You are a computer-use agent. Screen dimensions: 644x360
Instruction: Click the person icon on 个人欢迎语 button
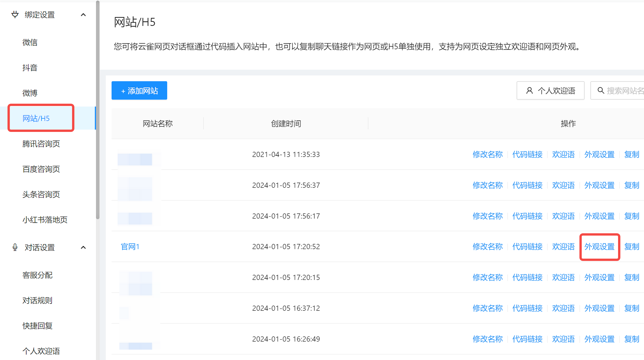coord(529,90)
